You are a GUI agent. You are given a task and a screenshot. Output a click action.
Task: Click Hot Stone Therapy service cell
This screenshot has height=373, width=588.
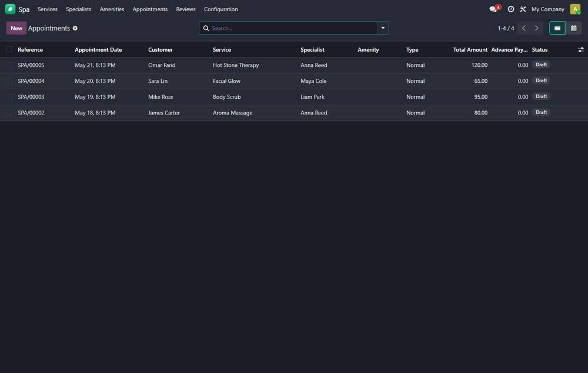pos(236,65)
